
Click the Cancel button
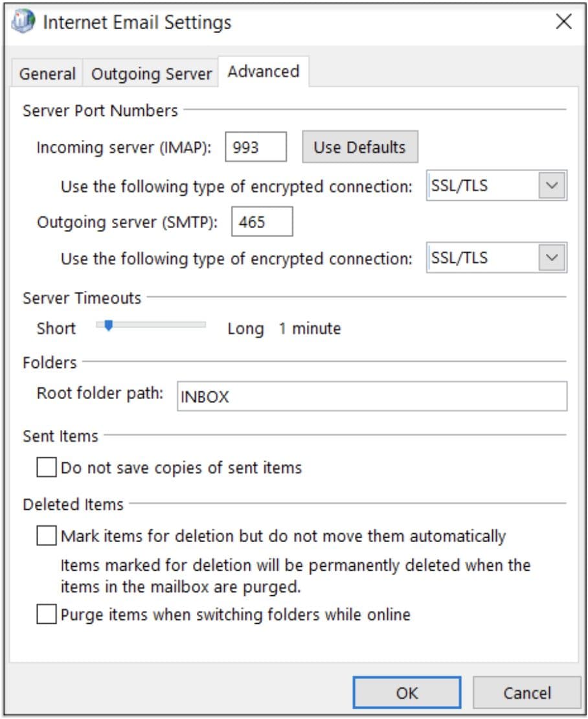point(526,692)
